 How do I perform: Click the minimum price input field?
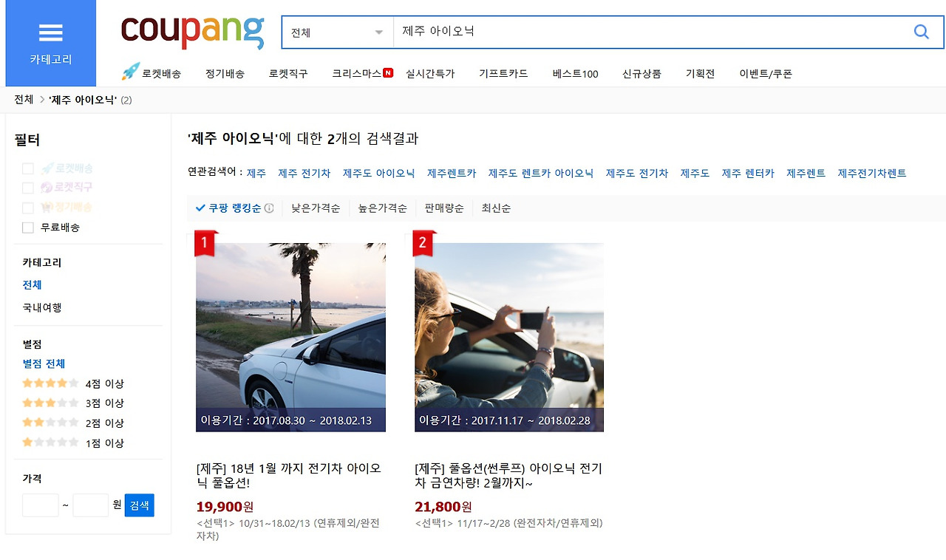39,505
